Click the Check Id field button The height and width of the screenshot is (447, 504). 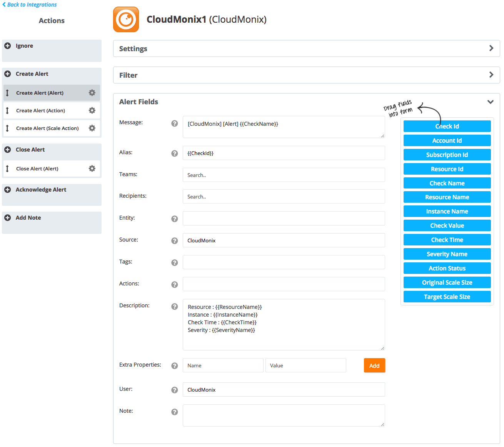tap(447, 126)
